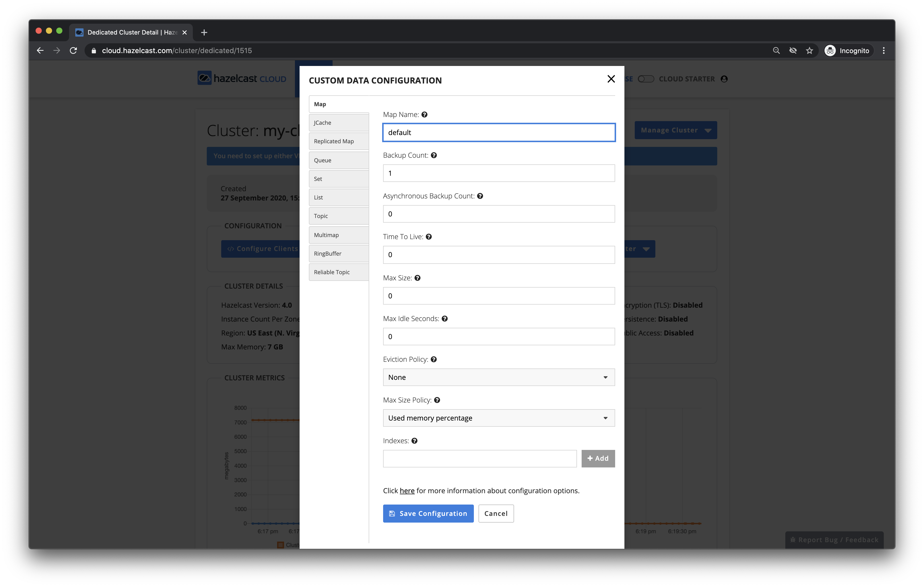Click the Cancel button

(x=496, y=513)
